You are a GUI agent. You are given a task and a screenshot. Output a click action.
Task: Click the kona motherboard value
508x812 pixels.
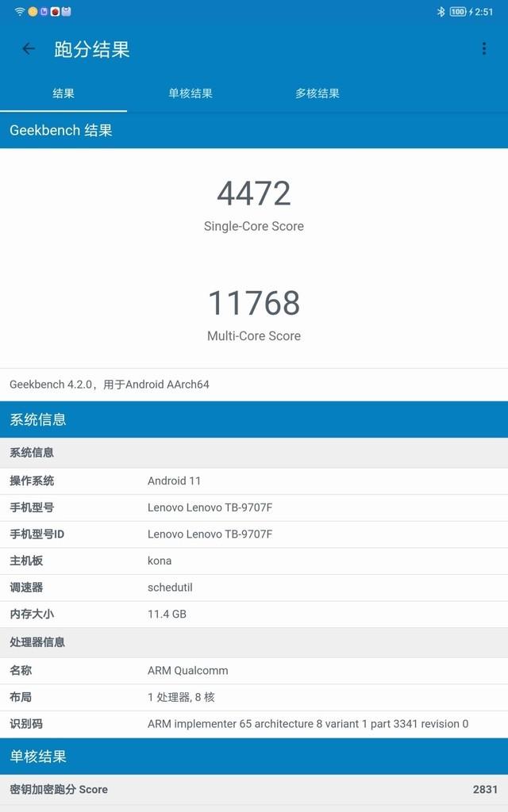point(160,561)
